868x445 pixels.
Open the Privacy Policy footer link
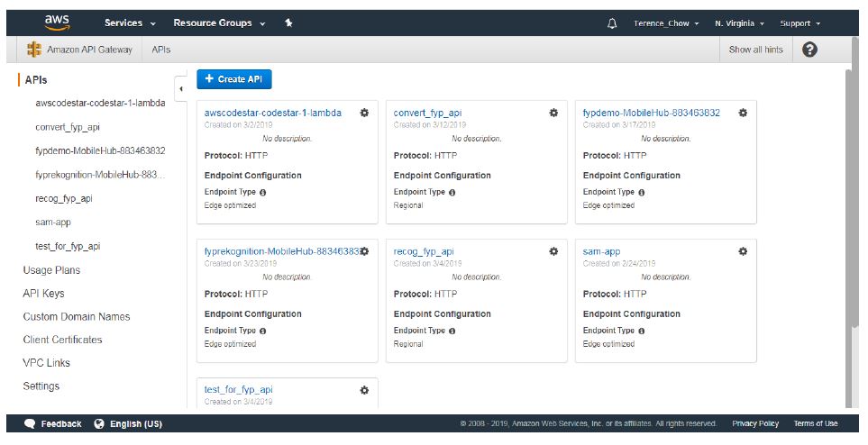tap(755, 423)
